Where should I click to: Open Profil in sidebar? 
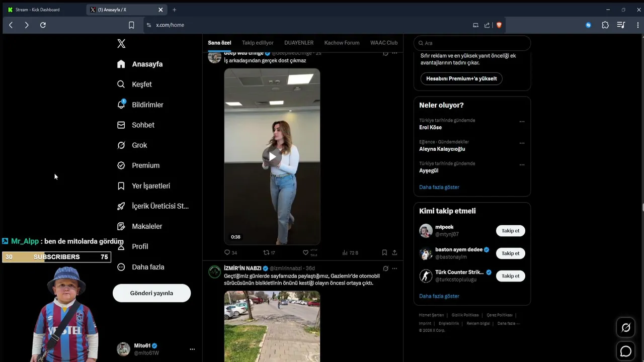[x=140, y=246]
